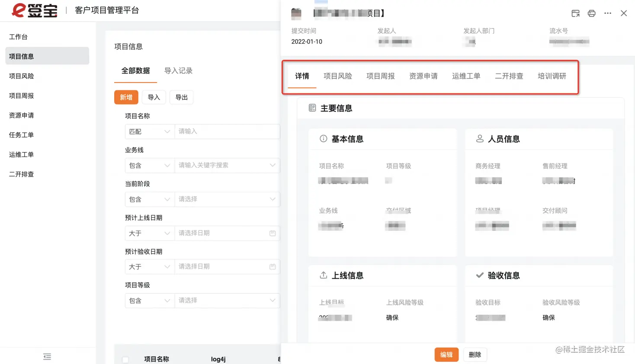Viewport: 635px width, 364px height.
Task: Click the main info section icon
Action: (x=312, y=108)
